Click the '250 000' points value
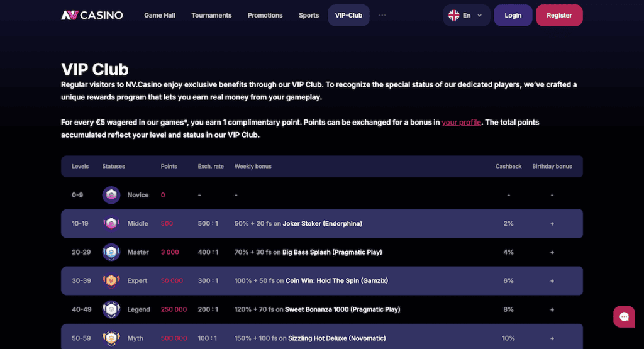Image resolution: width=644 pixels, height=349 pixels. (x=174, y=309)
